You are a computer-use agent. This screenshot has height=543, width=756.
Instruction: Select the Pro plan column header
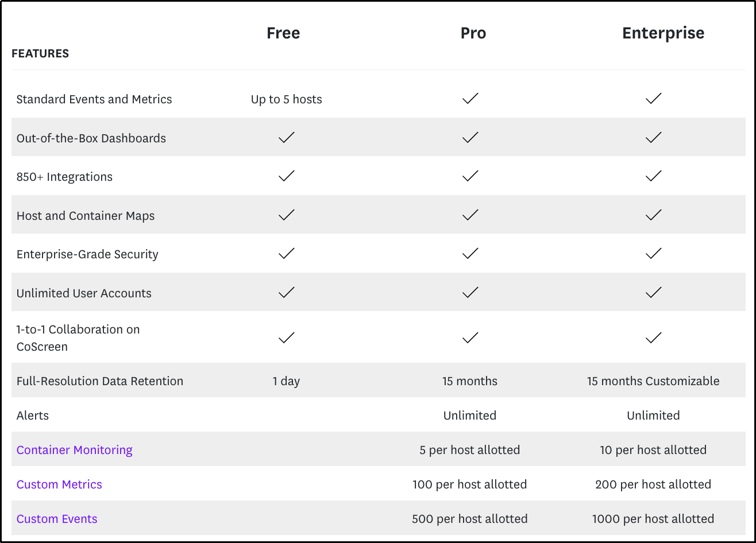tap(473, 33)
